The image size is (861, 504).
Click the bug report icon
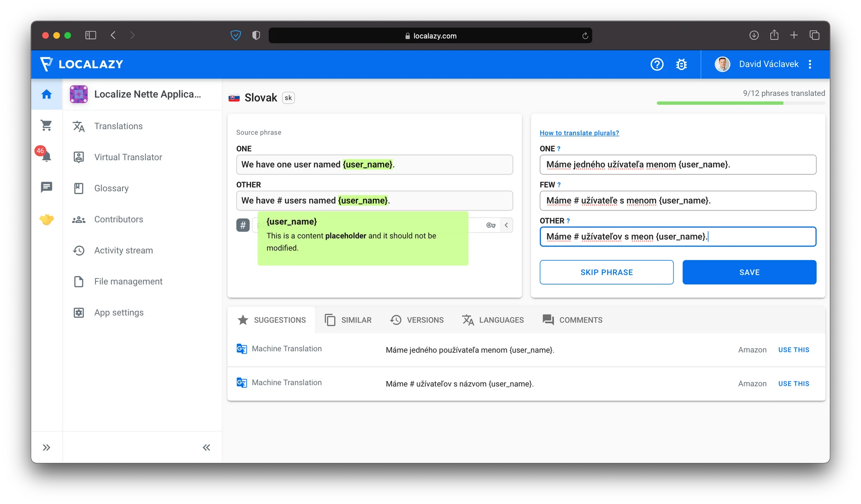pos(681,64)
